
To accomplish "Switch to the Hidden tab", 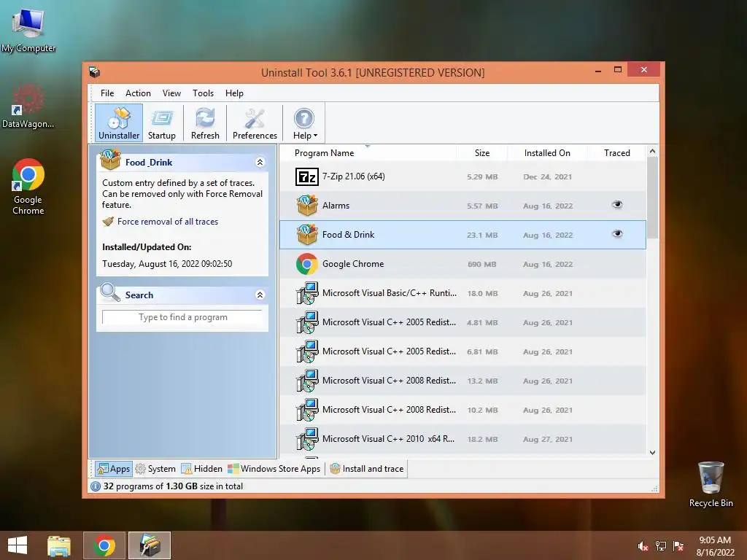I will pyautogui.click(x=202, y=469).
